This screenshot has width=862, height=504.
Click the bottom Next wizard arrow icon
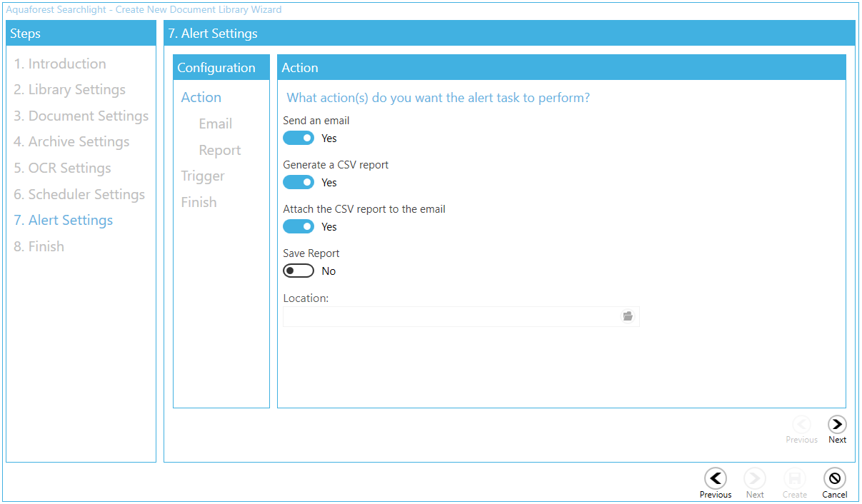[755, 478]
